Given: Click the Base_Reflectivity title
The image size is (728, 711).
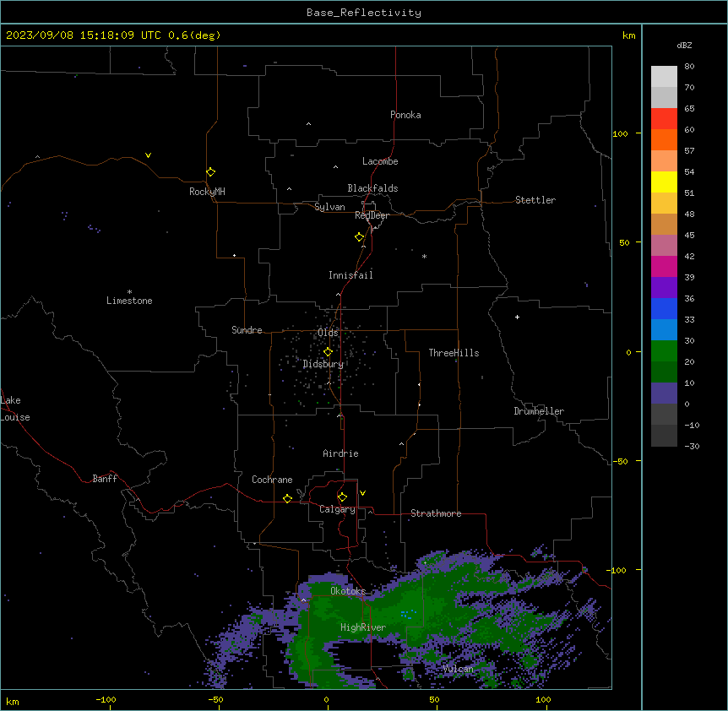Looking at the screenshot, I should (364, 13).
